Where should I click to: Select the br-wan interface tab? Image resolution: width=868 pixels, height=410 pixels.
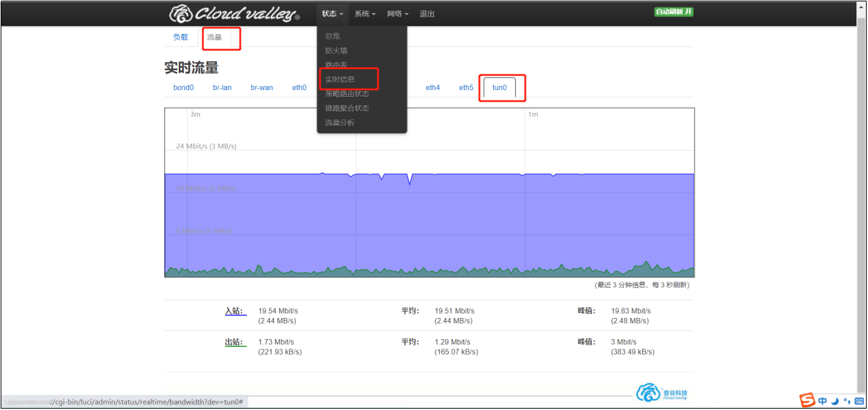(x=261, y=87)
